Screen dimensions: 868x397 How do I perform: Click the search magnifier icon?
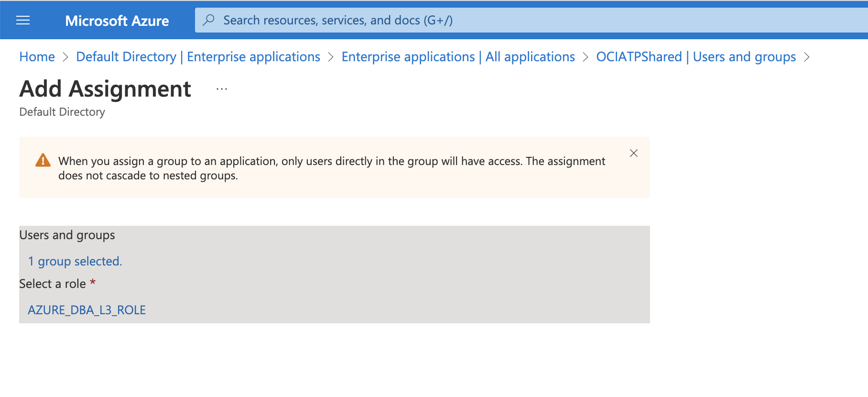click(x=208, y=20)
